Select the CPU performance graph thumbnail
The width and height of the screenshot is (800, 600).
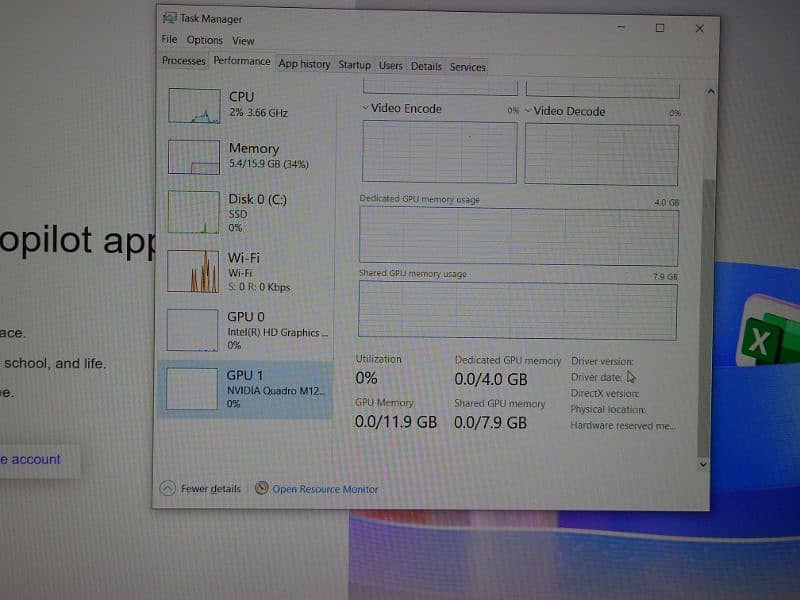tap(194, 105)
